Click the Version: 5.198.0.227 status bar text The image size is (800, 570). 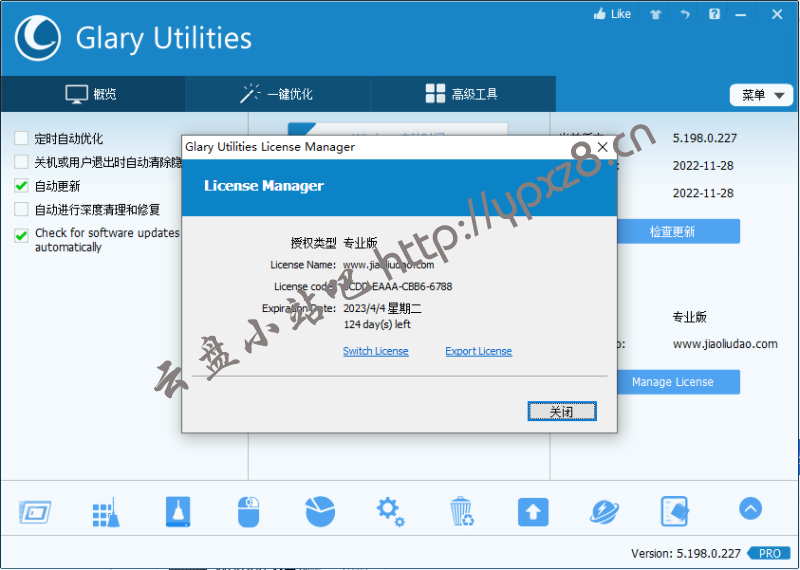pos(685,554)
